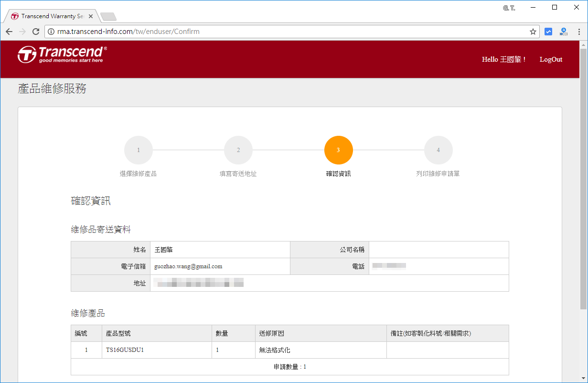The width and height of the screenshot is (588, 383).
Task: Click the Hello 王國肇 greeting link
Action: tap(502, 59)
